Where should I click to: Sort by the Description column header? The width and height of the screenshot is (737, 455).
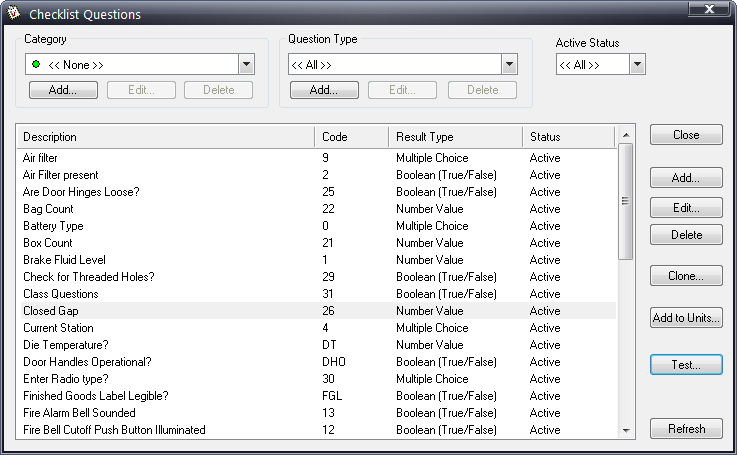tap(165, 137)
